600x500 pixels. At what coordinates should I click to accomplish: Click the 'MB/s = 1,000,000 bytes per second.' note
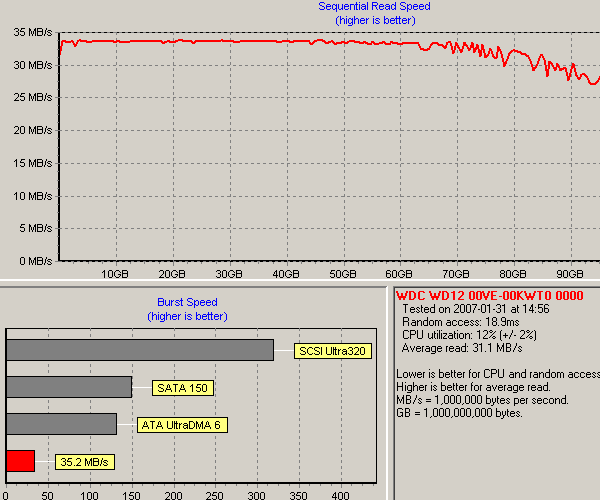tap(482, 400)
